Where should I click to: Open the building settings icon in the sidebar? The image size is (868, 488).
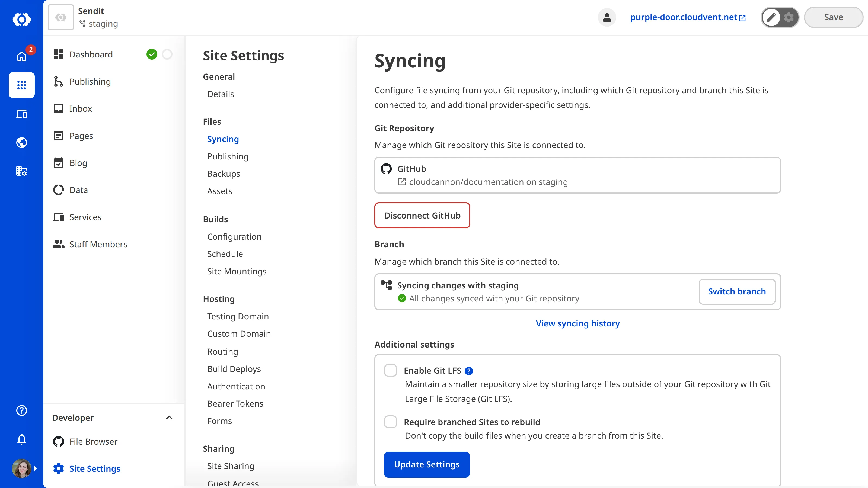tap(22, 171)
